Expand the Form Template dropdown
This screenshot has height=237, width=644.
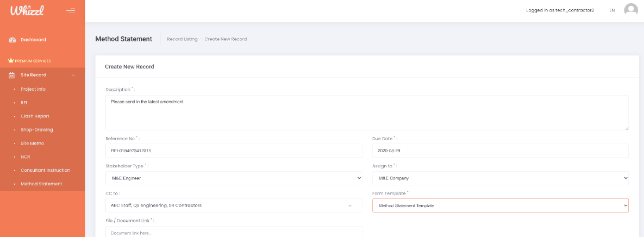pos(500,205)
